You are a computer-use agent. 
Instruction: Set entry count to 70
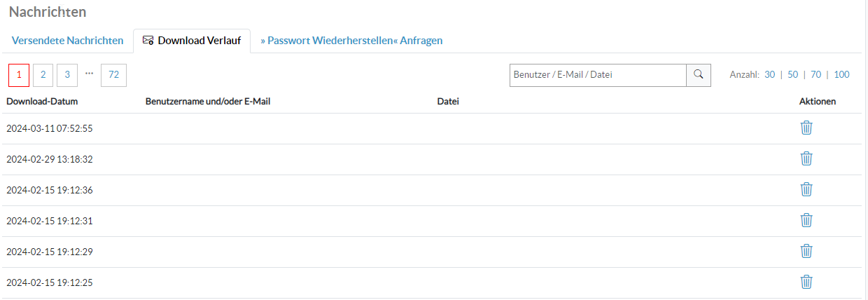click(815, 74)
